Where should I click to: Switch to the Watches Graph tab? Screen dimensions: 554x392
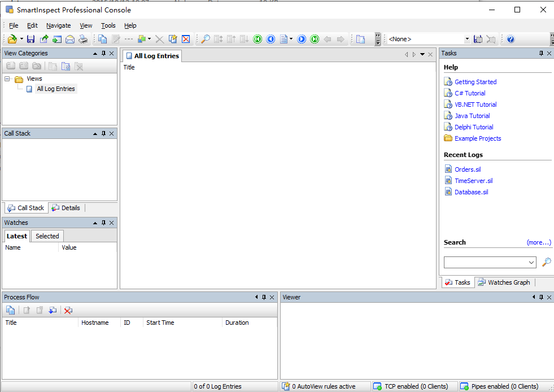pos(504,282)
